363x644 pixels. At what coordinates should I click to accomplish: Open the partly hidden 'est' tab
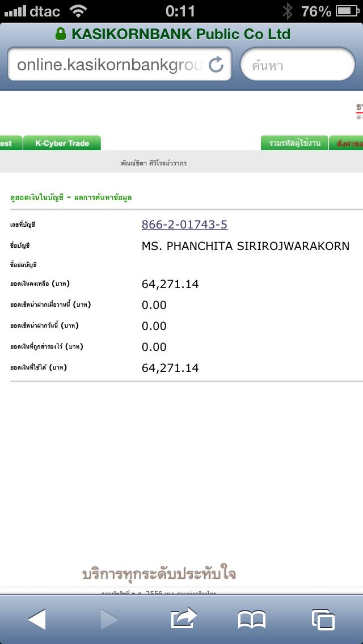11,143
